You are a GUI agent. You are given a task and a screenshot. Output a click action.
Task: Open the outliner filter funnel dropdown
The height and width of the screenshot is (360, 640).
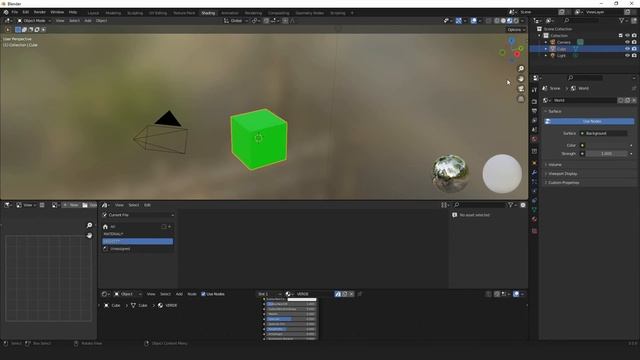(623, 20)
